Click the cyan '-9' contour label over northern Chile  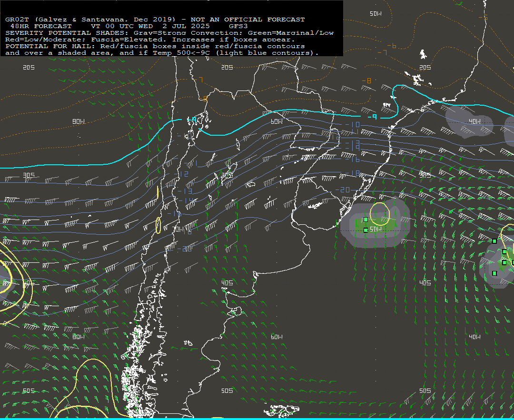click(x=191, y=120)
